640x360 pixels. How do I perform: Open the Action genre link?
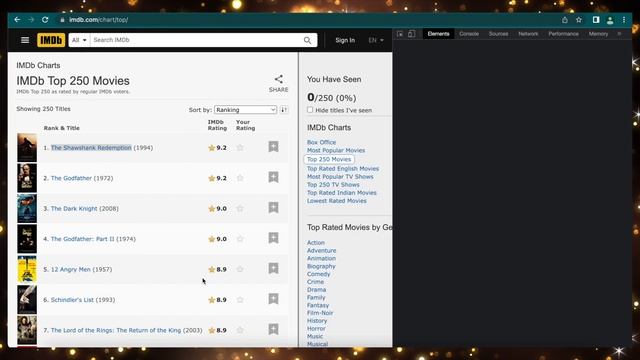click(x=316, y=242)
